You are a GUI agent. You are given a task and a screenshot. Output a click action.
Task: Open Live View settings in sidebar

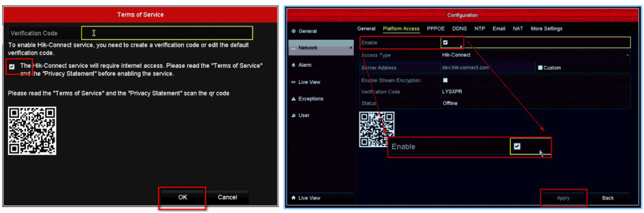tap(310, 82)
